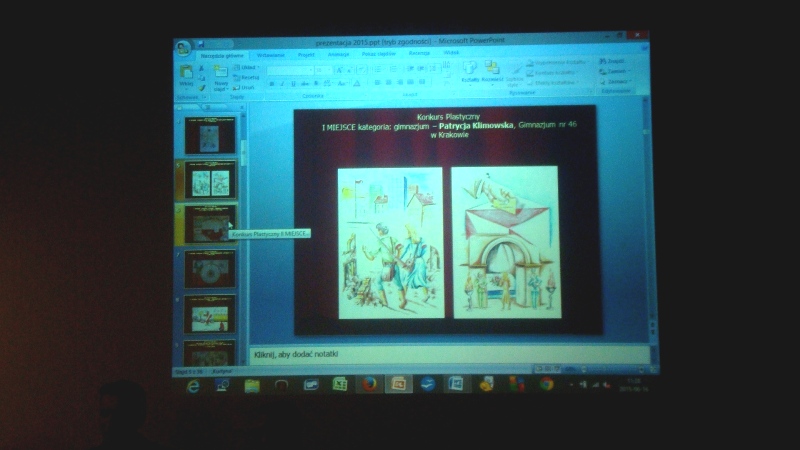
Task: Click the Usuń delete slide button
Action: point(243,88)
